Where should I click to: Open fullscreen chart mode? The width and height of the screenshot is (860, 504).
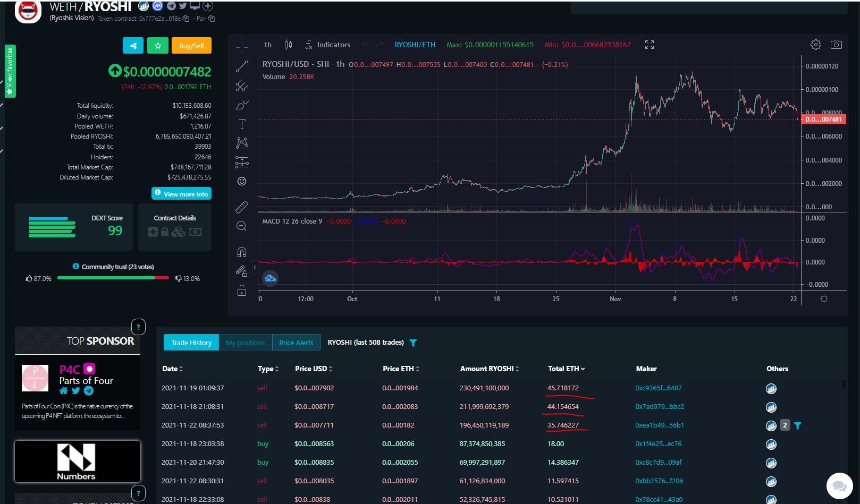[x=650, y=45]
